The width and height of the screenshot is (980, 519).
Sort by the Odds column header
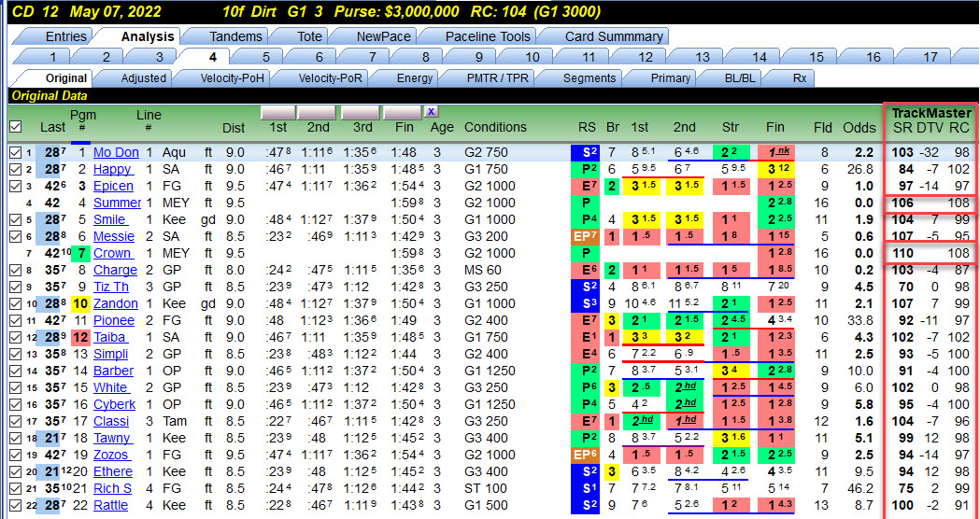pyautogui.click(x=859, y=127)
